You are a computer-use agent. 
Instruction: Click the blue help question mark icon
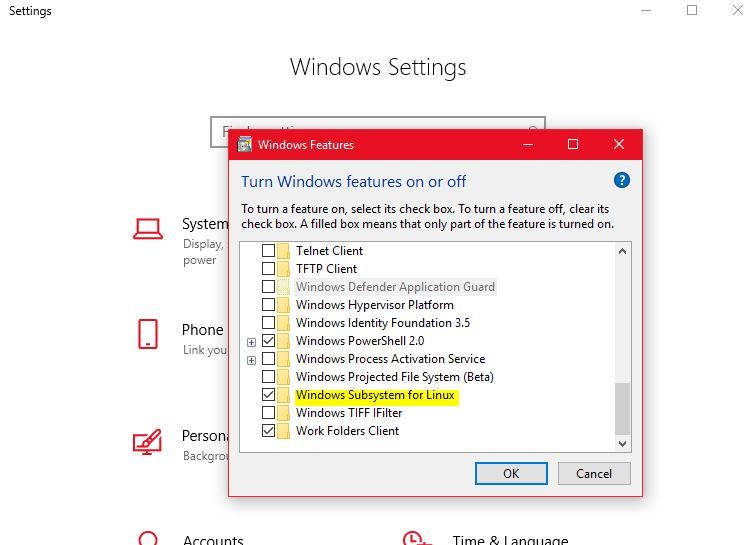[621, 181]
